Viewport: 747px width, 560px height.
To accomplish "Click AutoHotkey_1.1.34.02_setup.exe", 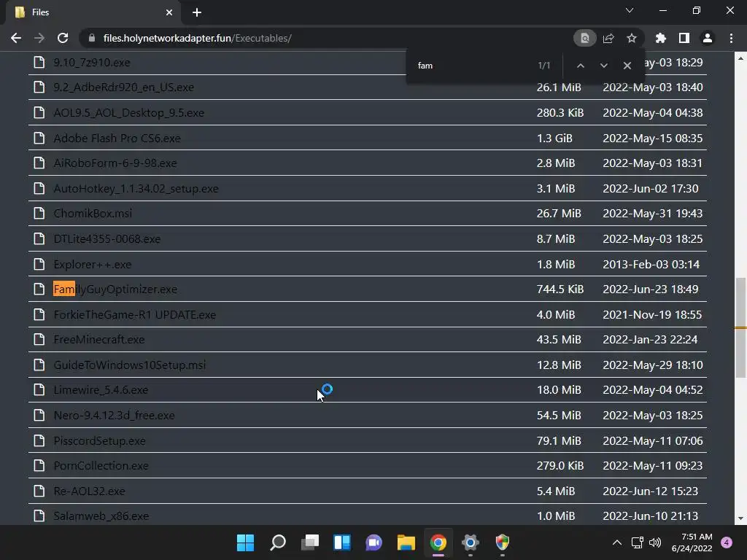I will click(x=136, y=189).
